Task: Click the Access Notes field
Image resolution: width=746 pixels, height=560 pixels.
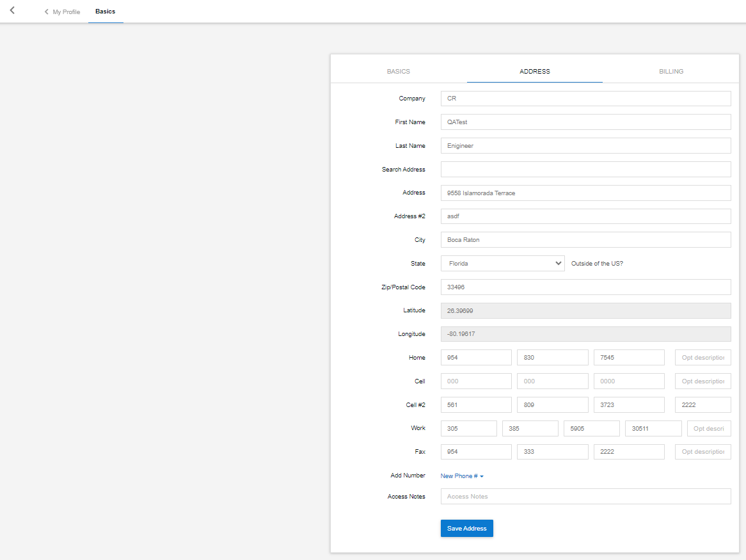Action: [x=585, y=496]
